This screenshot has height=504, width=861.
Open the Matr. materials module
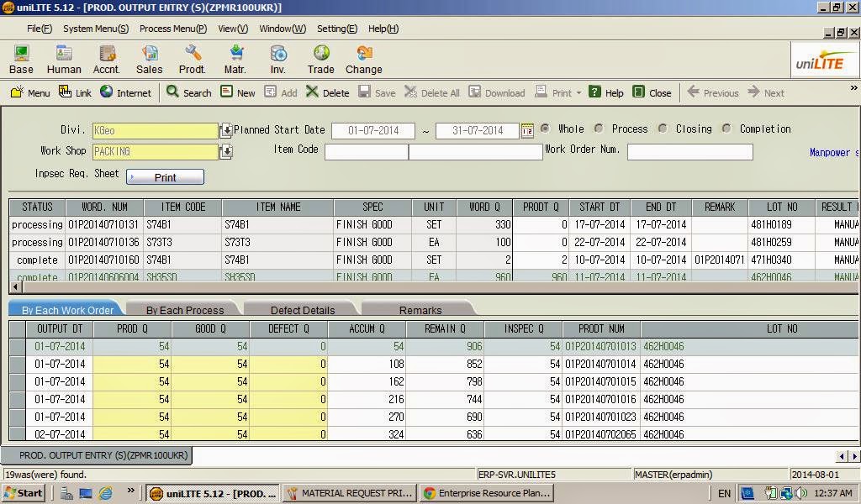pos(235,59)
